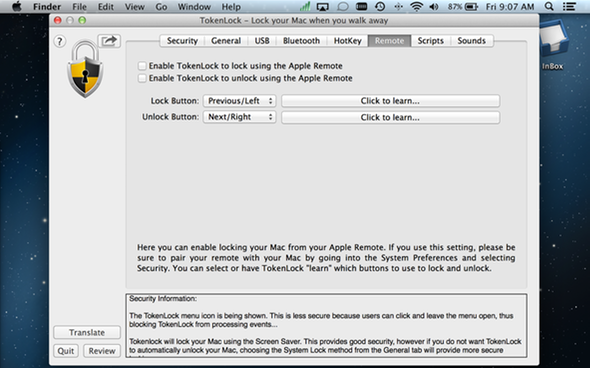Image resolution: width=590 pixels, height=368 pixels.
Task: Open the View menu
Action: (134, 7)
